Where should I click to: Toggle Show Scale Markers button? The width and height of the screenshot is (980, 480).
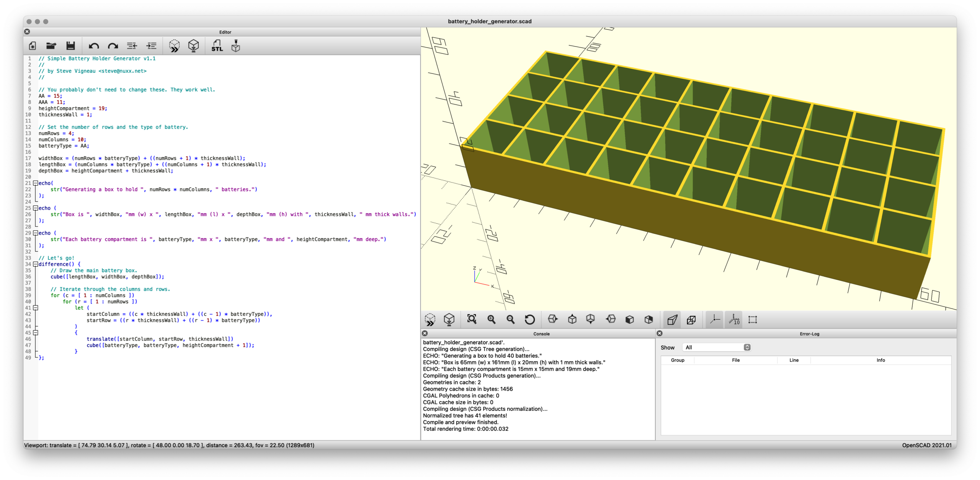coord(734,319)
